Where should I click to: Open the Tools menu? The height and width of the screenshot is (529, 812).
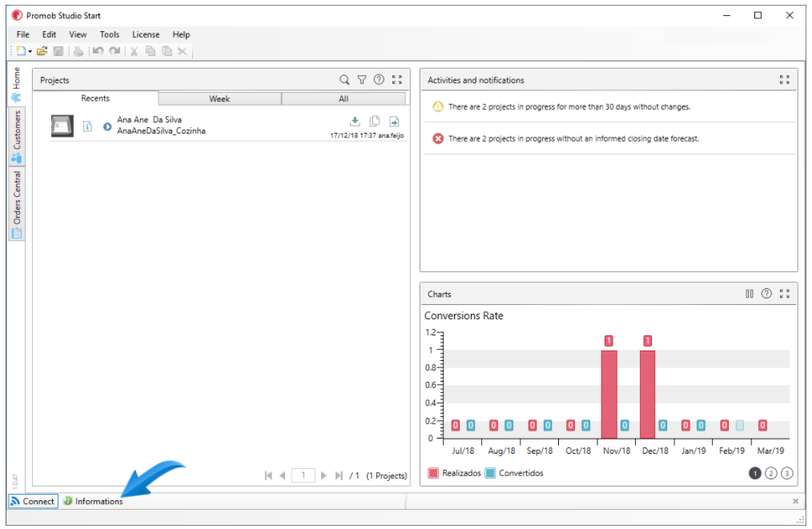click(x=109, y=34)
